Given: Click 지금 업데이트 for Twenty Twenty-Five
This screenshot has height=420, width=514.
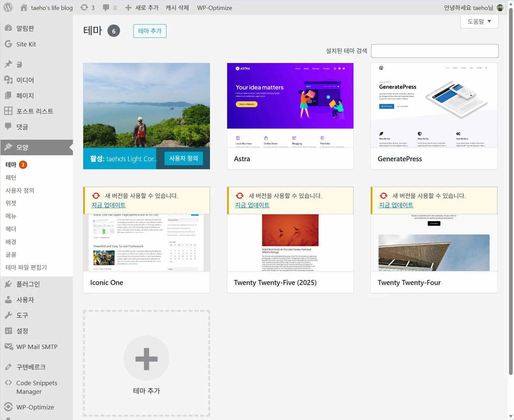Looking at the screenshot, I should 252,205.
